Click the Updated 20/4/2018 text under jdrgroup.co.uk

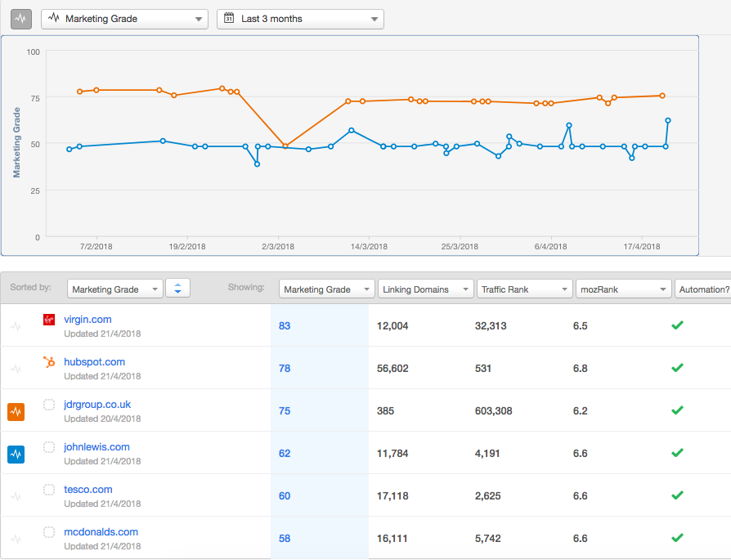pos(102,419)
